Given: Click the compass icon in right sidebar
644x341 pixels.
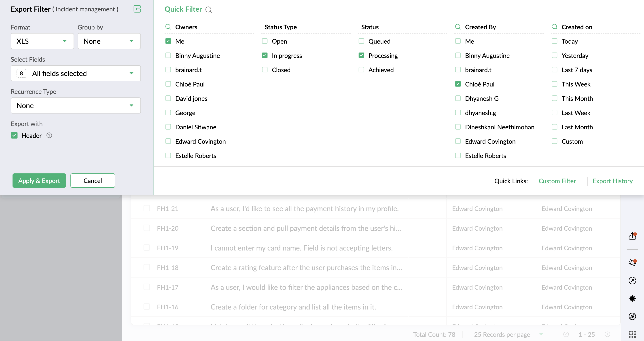Looking at the screenshot, I should (632, 316).
